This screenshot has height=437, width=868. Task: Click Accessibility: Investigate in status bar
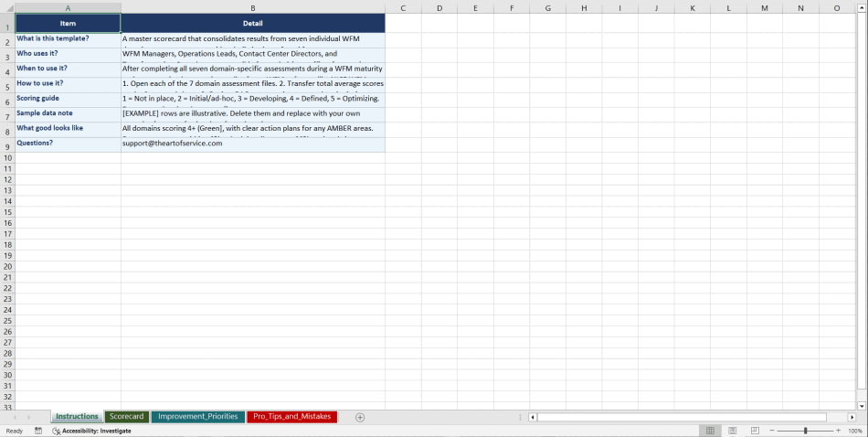91,431
